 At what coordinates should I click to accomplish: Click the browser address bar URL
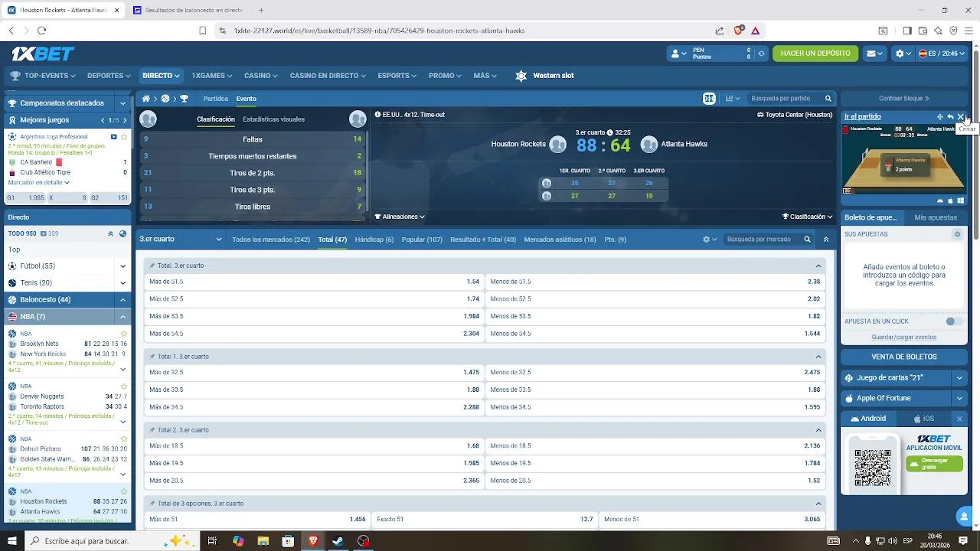[x=379, y=31]
